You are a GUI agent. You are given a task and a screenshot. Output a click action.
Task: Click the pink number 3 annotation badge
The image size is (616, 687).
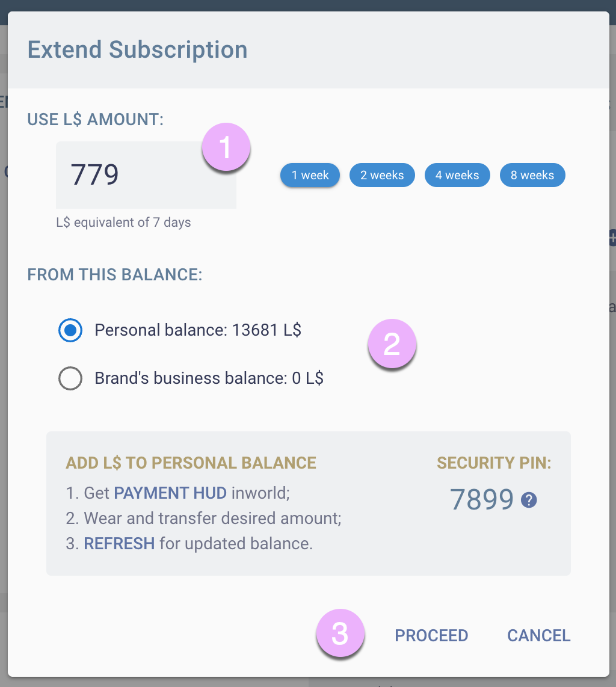point(340,633)
